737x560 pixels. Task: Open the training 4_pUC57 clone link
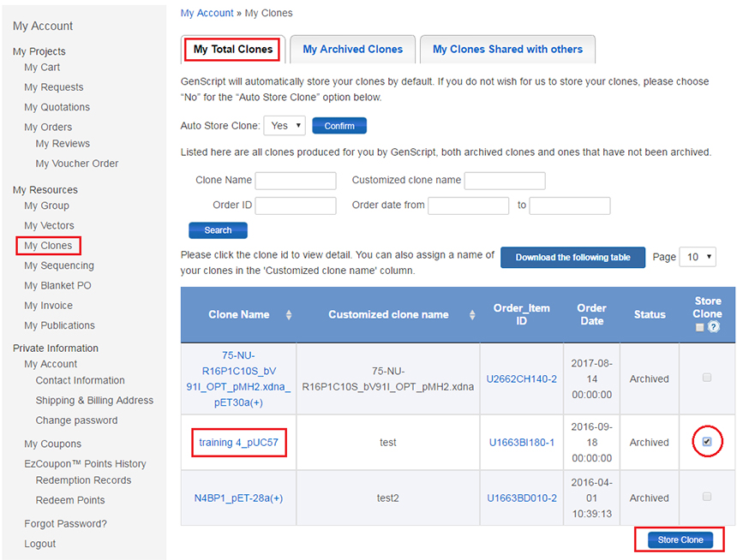tap(239, 443)
